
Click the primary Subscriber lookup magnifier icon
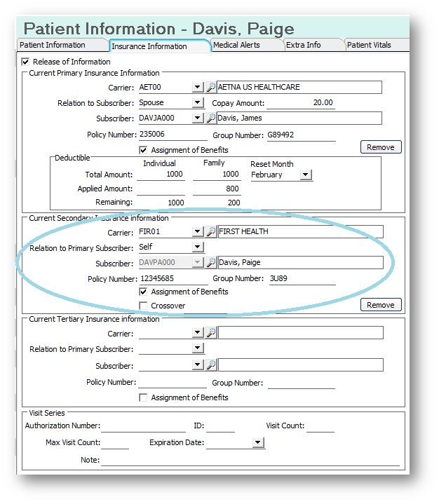point(210,118)
